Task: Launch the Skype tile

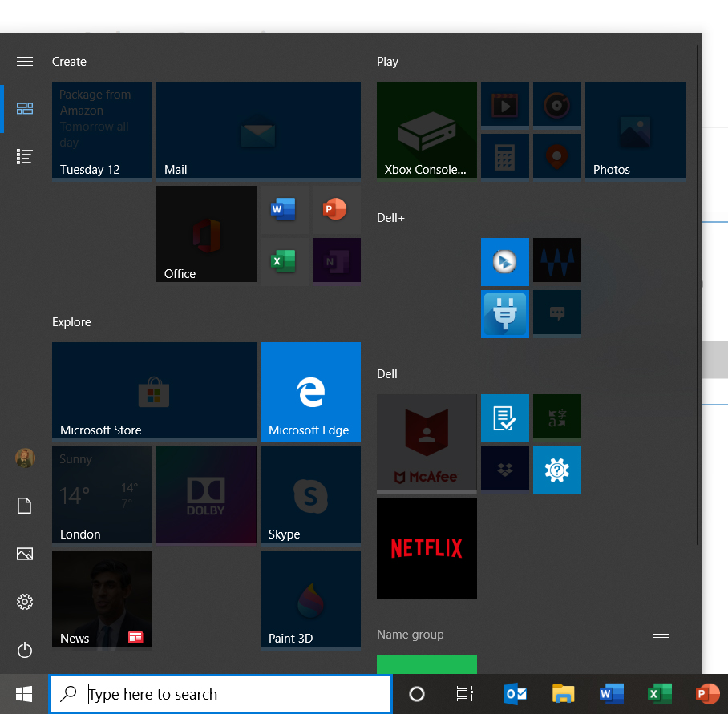Action: pos(310,494)
